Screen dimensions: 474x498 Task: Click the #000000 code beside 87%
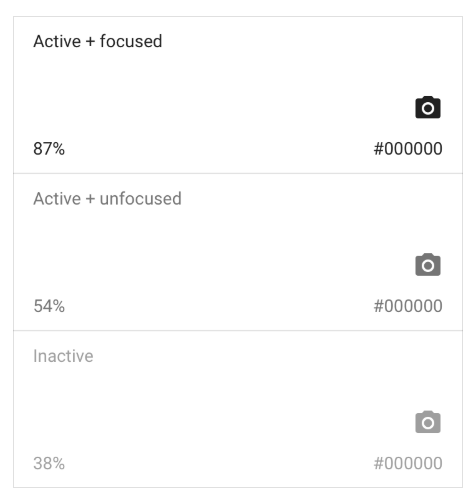(x=408, y=149)
